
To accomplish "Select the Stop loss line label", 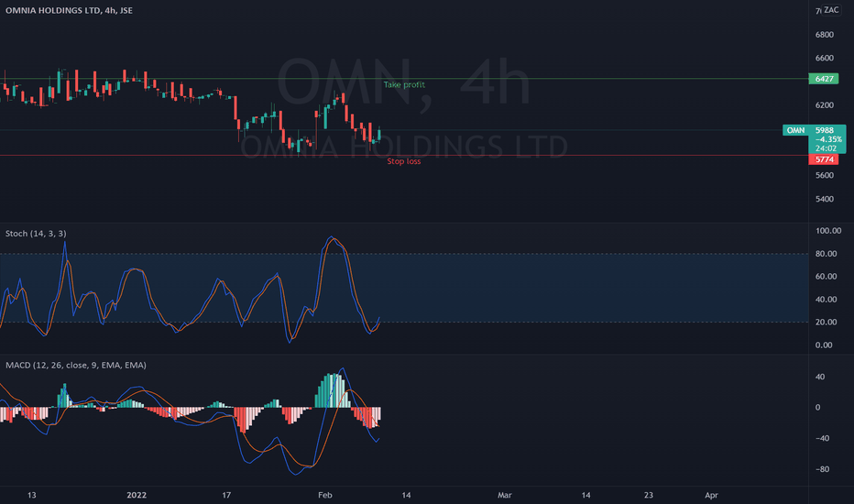I will (x=403, y=161).
